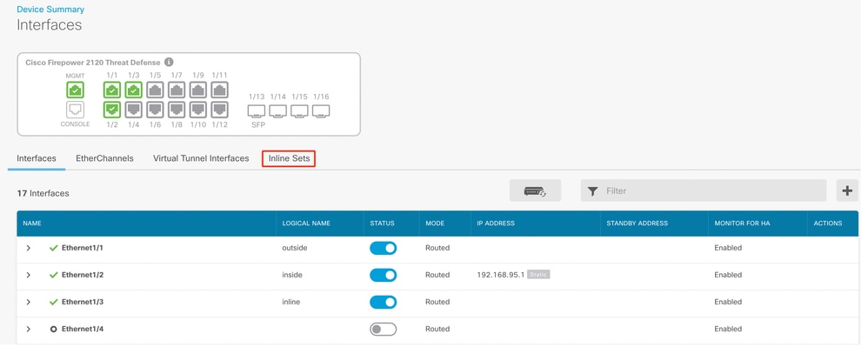Viewport: 868px width, 347px height.
Task: Select port 1/12 in device diagram
Action: (x=220, y=110)
